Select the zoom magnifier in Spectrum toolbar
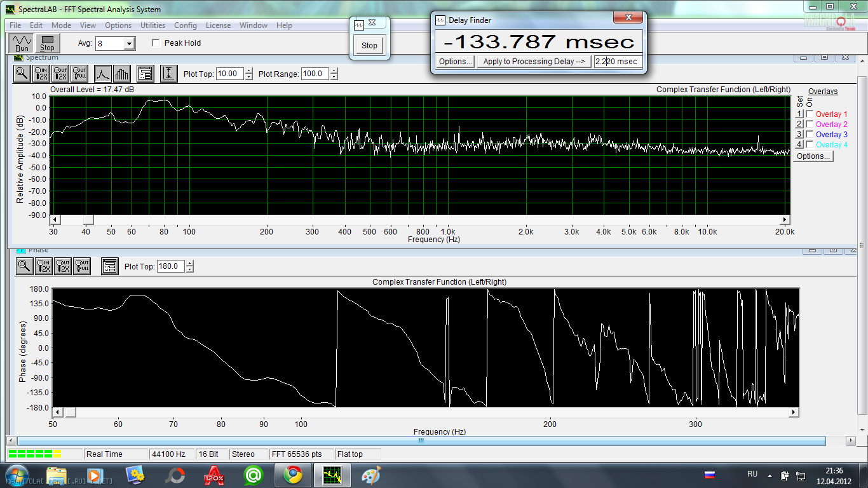The image size is (868, 488). 22,74
